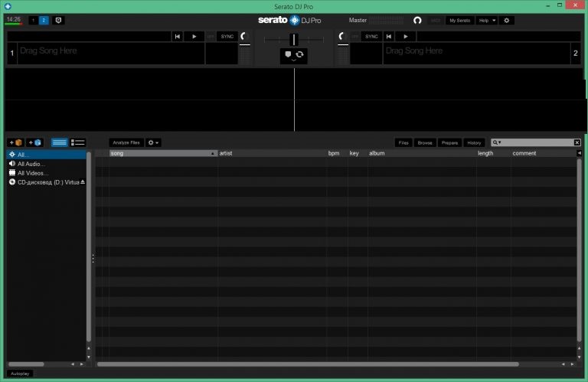Click the headphones cue icon
This screenshot has height=382, width=588.
pos(417,20)
